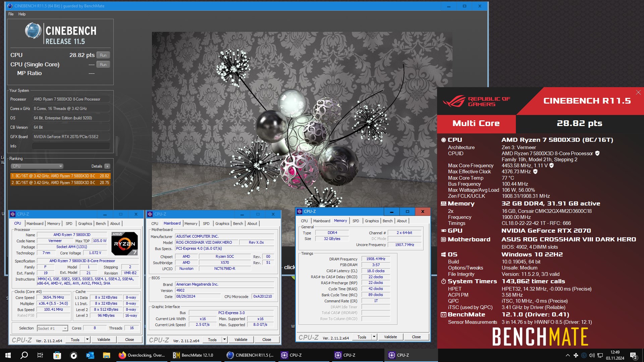The height and width of the screenshot is (362, 644).
Task: Open taskbar Search
Action: pos(24,355)
